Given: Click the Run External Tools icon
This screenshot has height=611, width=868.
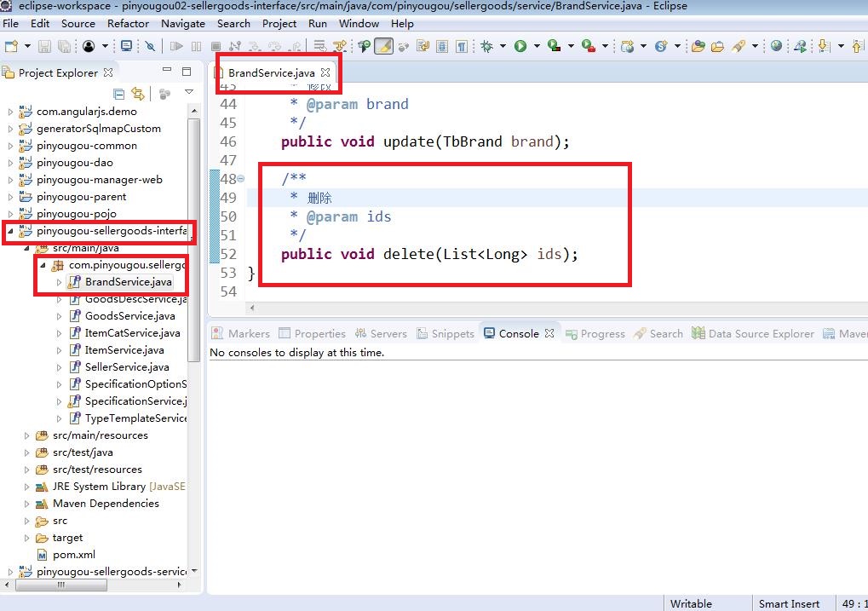Looking at the screenshot, I should pos(589,47).
